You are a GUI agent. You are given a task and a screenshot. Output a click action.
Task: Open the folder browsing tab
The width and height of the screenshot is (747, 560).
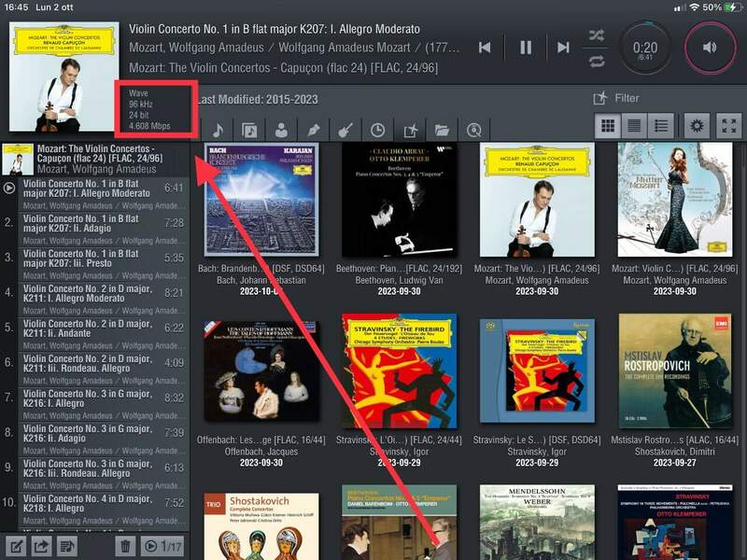pyautogui.click(x=442, y=130)
